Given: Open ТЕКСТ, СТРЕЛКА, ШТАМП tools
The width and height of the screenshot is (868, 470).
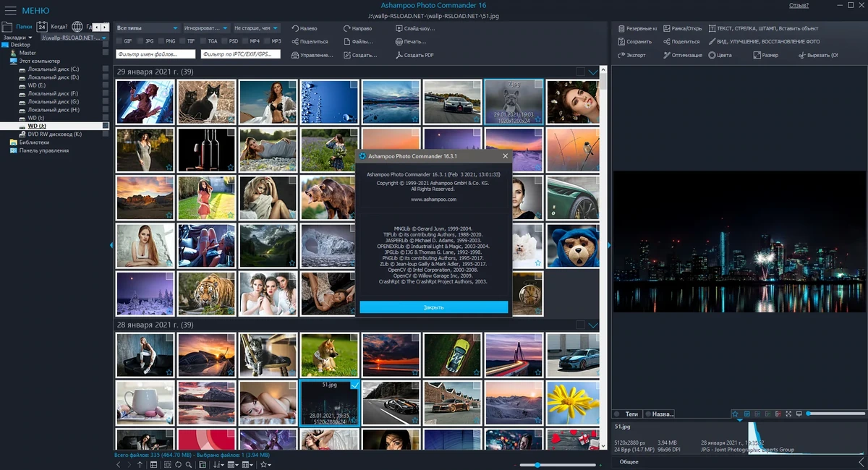Looking at the screenshot, I should [x=763, y=28].
